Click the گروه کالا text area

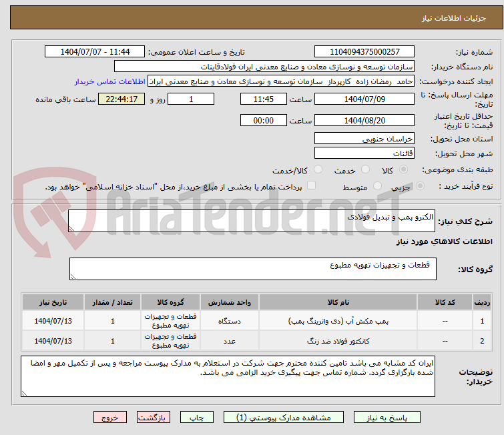pos(252,269)
